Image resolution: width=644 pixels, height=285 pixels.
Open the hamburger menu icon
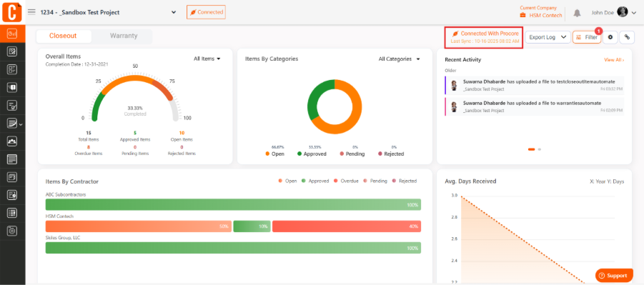[x=31, y=12]
